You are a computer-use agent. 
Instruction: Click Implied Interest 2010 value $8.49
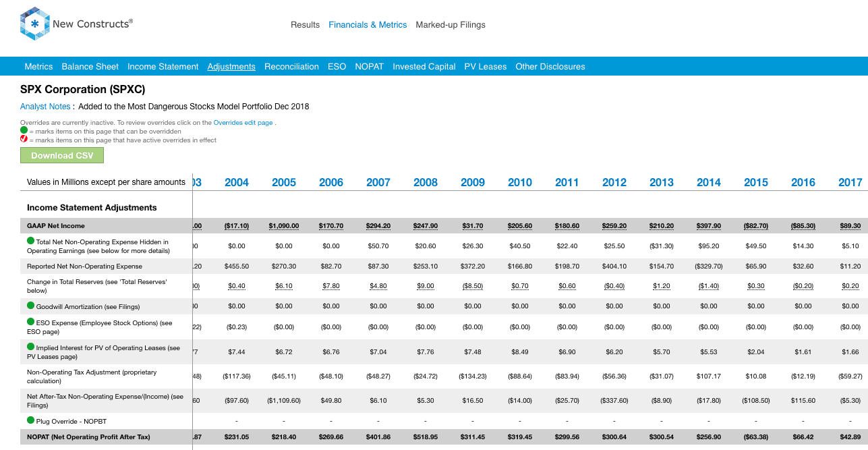[520, 351]
